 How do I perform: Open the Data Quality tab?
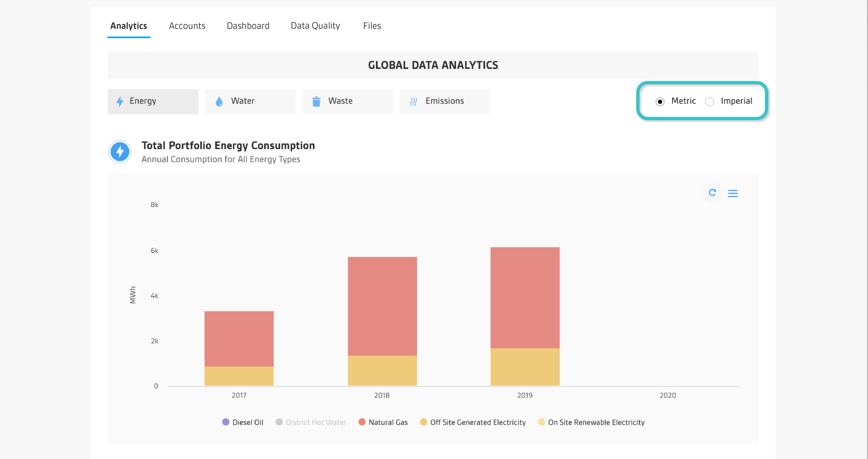[x=315, y=26]
